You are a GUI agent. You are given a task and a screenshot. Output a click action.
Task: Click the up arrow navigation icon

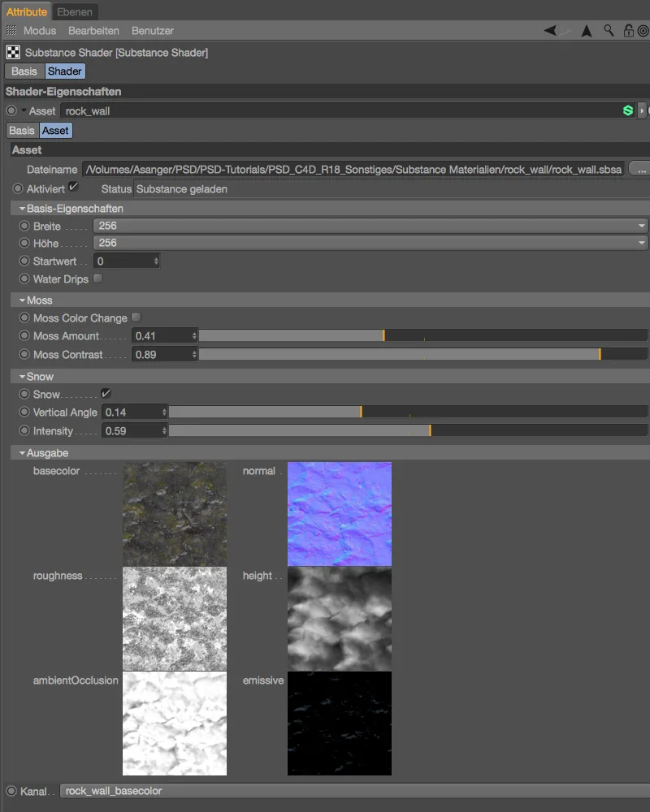coord(587,31)
